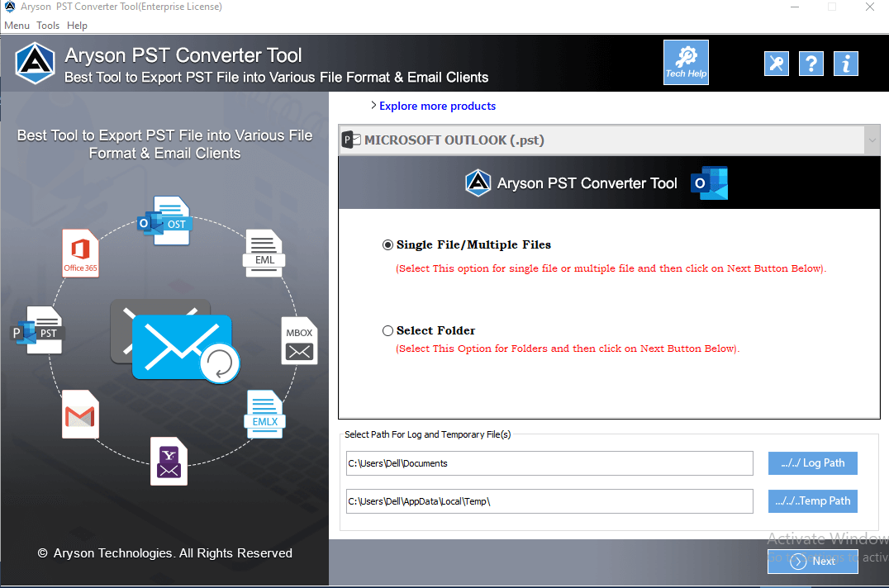The height and width of the screenshot is (588, 889).
Task: Click the temp path field with AppData\Local\Temp
Action: [549, 501]
